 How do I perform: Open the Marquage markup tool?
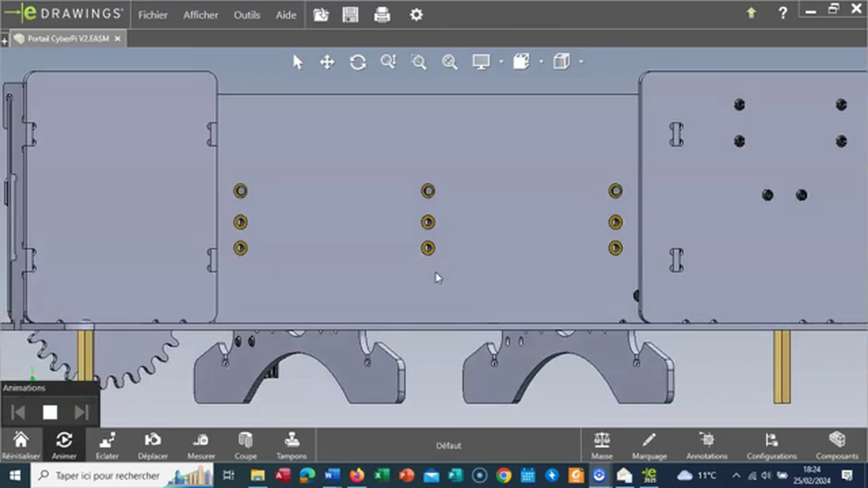tap(649, 445)
